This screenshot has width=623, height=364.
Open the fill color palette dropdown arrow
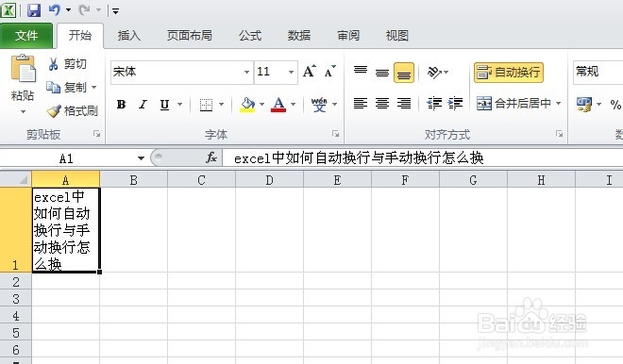tap(261, 105)
